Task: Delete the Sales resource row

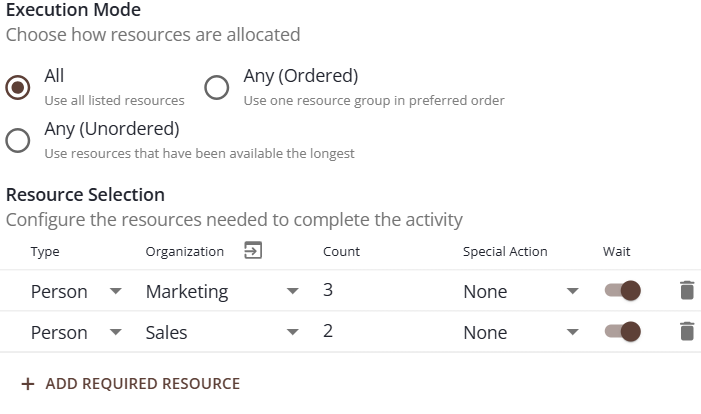Action: coord(686,332)
